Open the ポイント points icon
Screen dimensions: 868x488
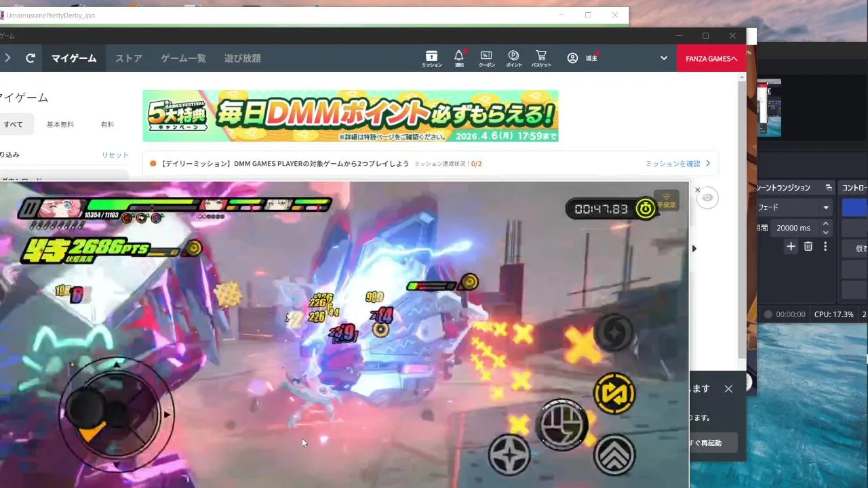[x=513, y=58]
